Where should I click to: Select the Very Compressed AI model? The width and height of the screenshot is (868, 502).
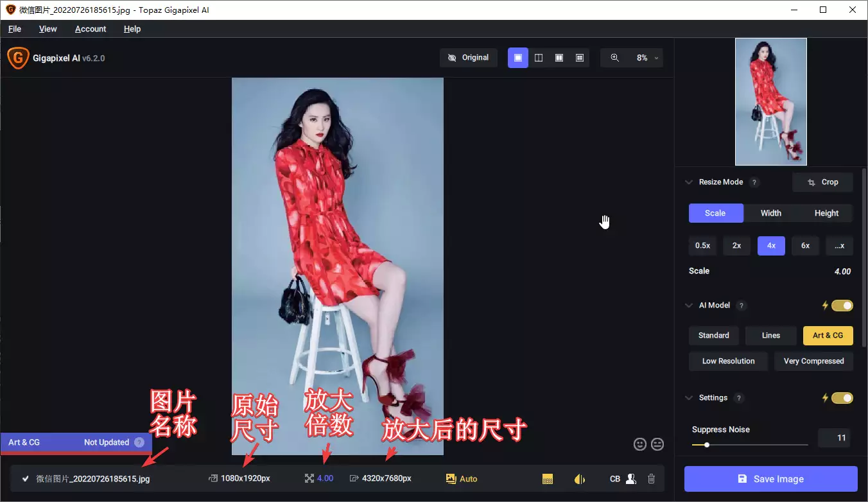813,361
